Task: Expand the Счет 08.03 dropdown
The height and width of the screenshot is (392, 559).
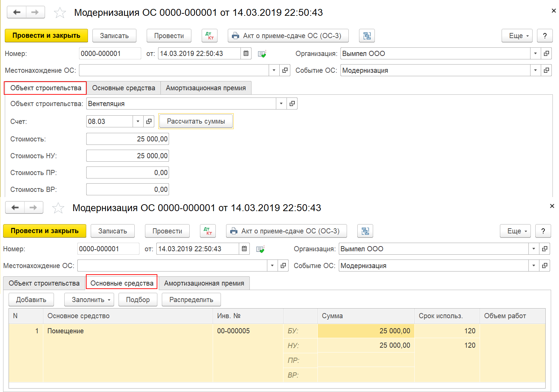Action: click(138, 122)
